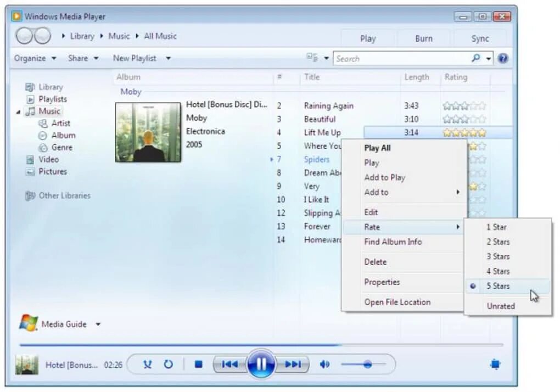Open the Share menu
The image size is (560, 392).
[x=83, y=58]
